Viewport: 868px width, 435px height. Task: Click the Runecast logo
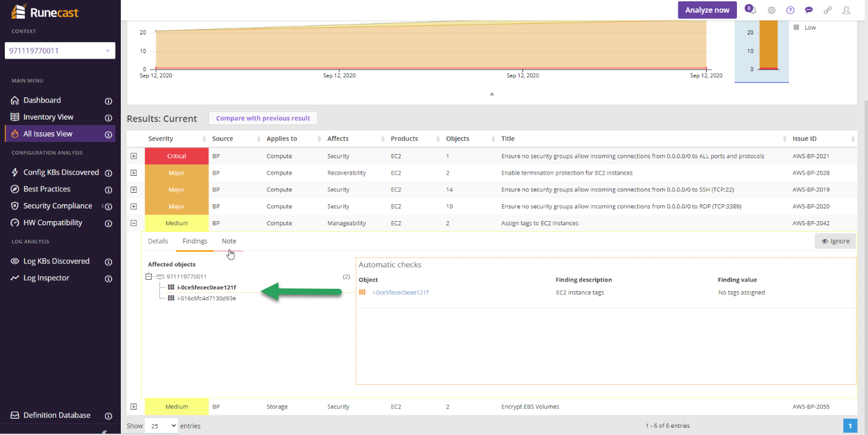pos(45,11)
